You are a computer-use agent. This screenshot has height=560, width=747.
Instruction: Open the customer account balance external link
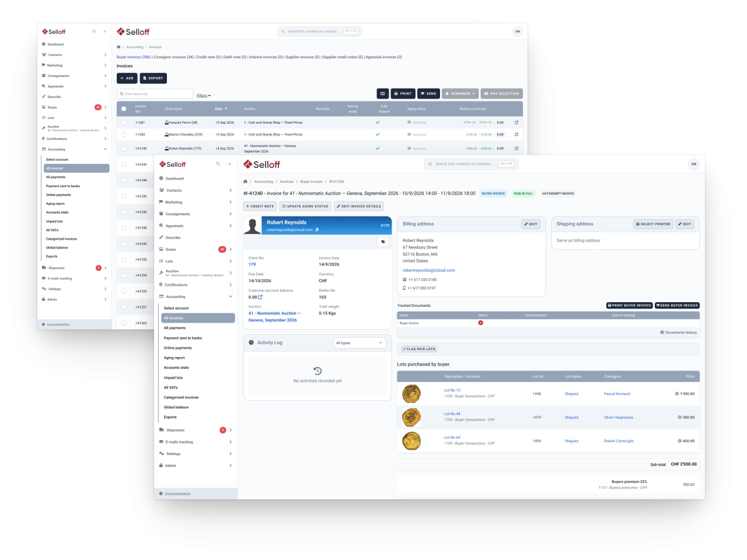260,297
